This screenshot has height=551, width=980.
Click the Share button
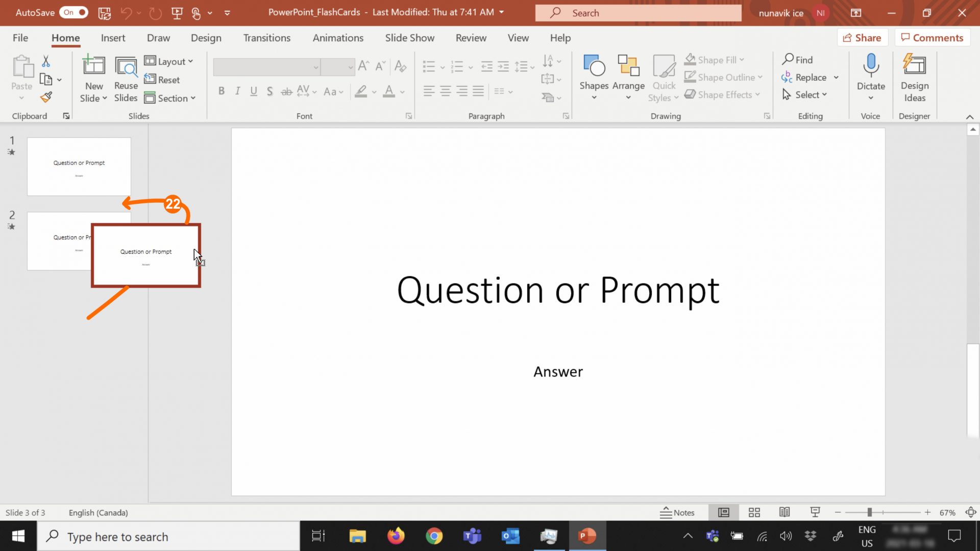pyautogui.click(x=862, y=37)
